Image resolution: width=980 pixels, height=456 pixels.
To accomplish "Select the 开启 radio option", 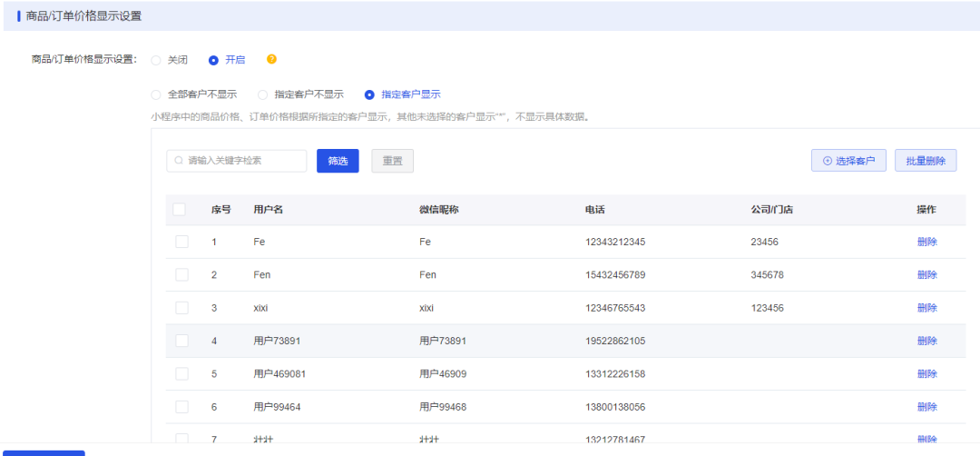I will point(213,61).
